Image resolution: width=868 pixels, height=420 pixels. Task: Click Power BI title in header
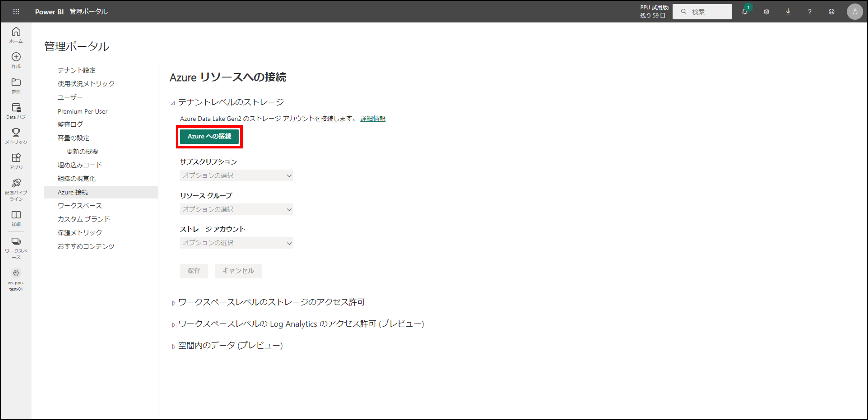tap(49, 12)
